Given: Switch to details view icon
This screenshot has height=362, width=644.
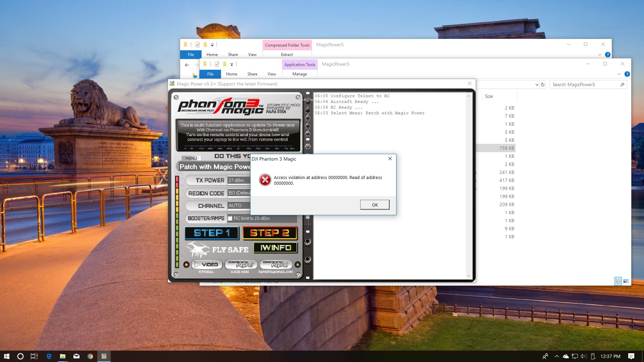Looking at the screenshot, I should pyautogui.click(x=618, y=281).
